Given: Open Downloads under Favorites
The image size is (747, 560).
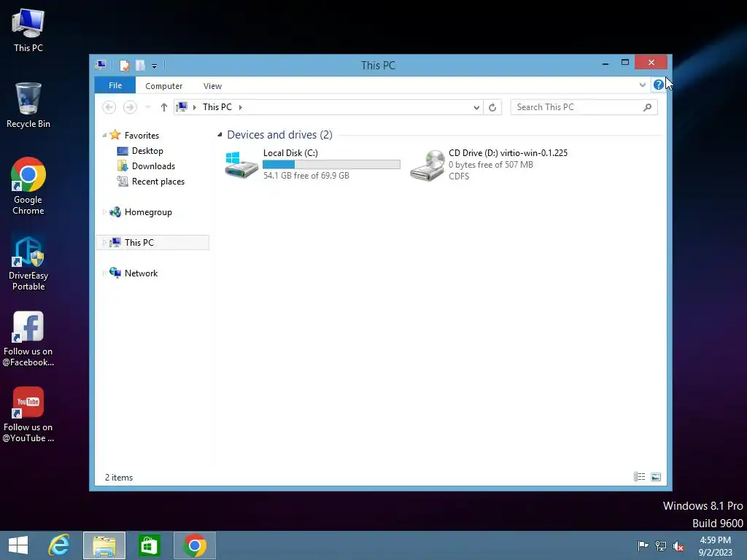Looking at the screenshot, I should pos(153,166).
